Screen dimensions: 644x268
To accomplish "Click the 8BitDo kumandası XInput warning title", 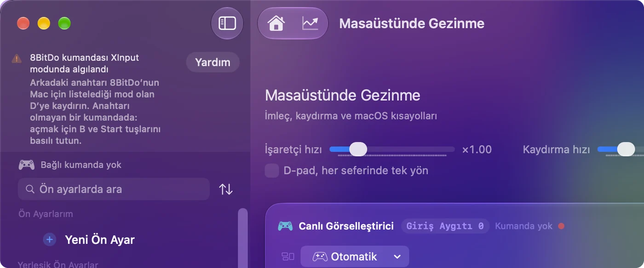I will [x=84, y=63].
